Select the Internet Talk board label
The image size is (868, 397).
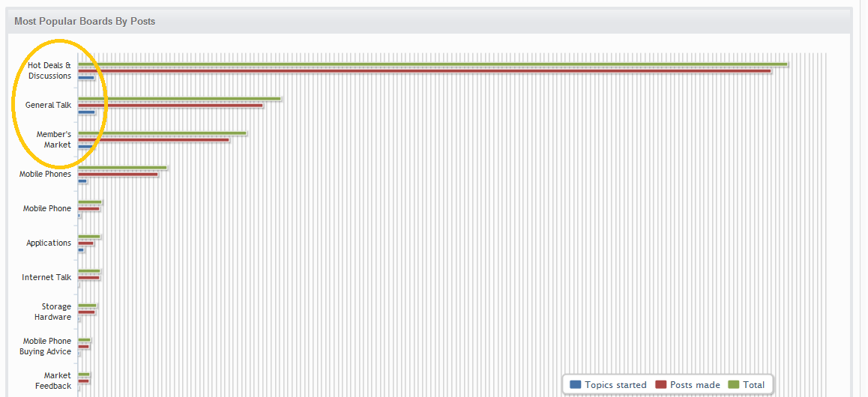46,278
